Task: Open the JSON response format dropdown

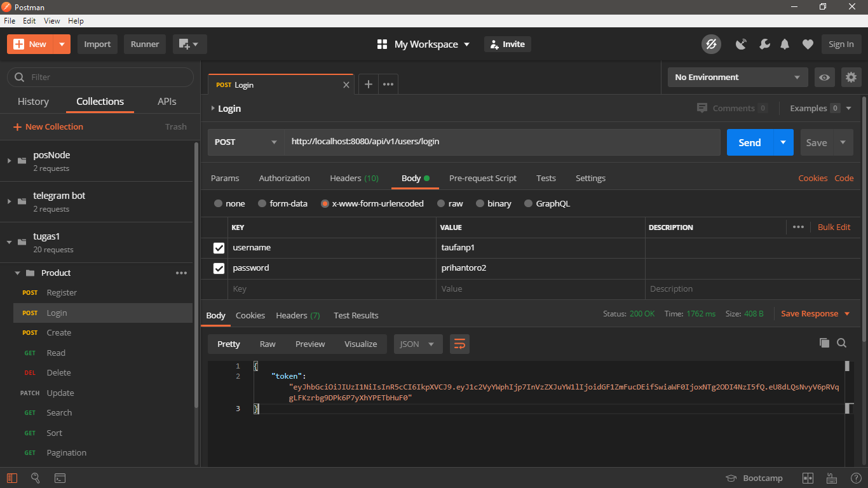Action: pyautogui.click(x=417, y=344)
